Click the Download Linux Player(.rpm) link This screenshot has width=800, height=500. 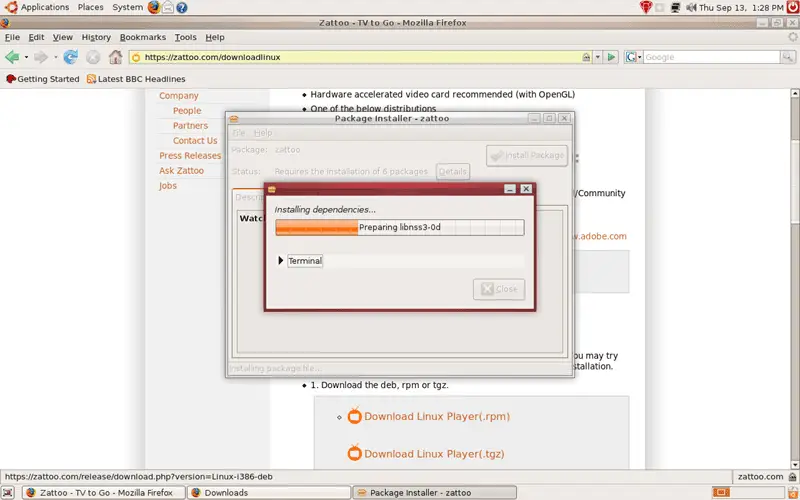pos(437,416)
